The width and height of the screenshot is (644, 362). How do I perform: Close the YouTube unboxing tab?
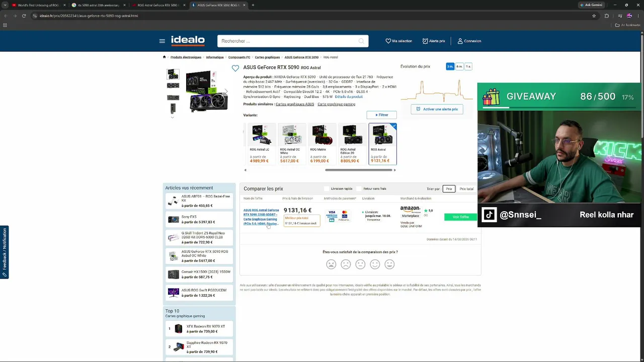point(64,5)
